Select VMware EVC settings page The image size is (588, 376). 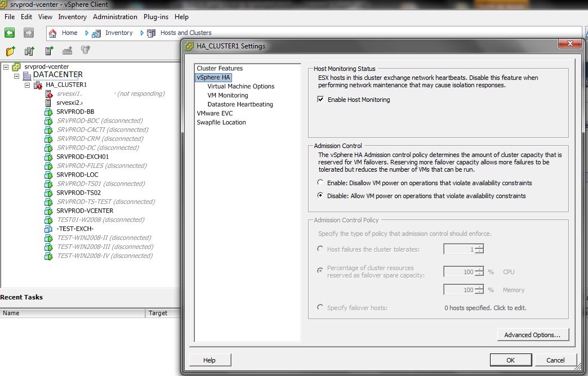click(215, 113)
